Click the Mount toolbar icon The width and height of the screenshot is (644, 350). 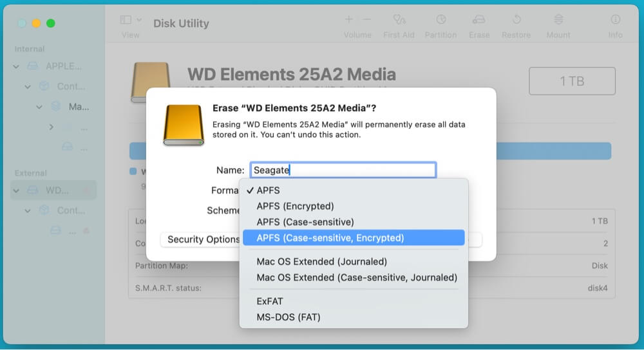tap(558, 19)
